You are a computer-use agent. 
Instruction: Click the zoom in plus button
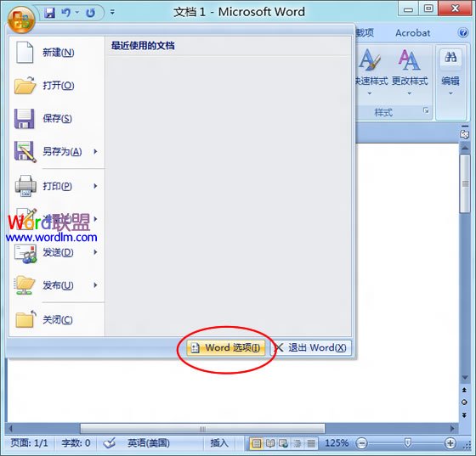450,443
